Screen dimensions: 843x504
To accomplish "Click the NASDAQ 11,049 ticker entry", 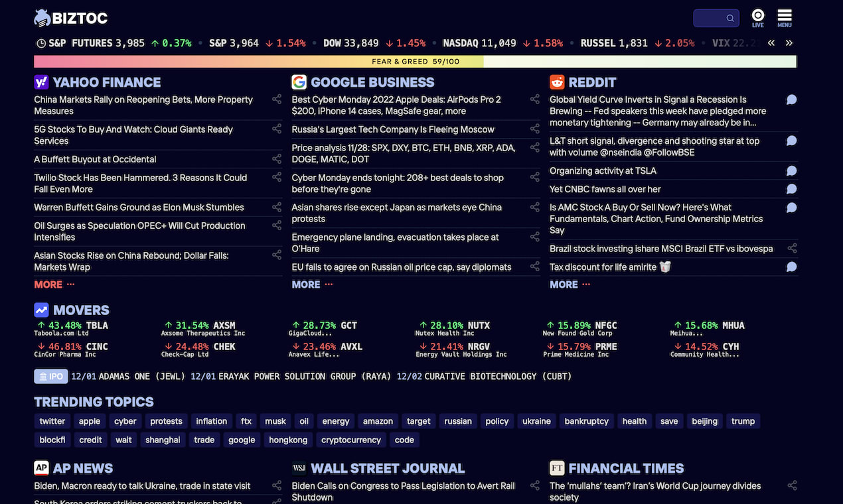I will 502,43.
